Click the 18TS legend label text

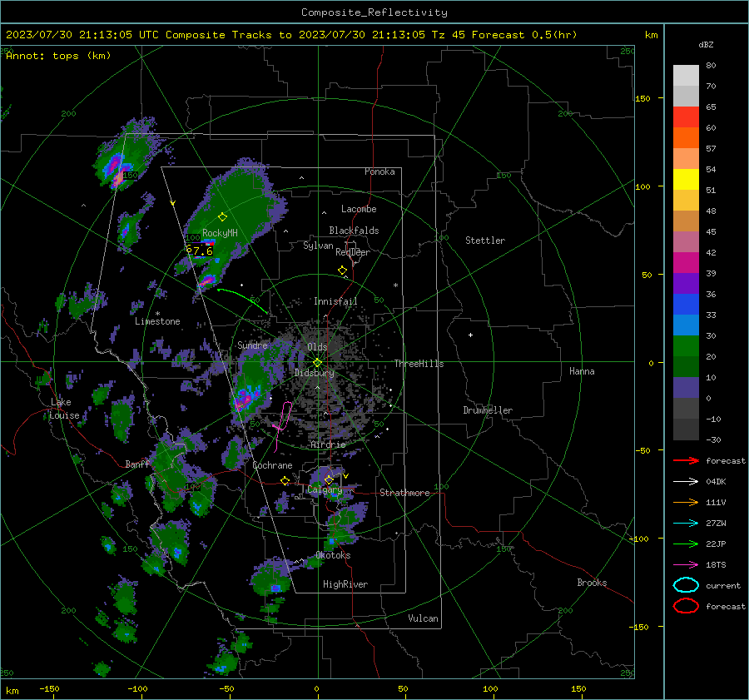pos(716,565)
